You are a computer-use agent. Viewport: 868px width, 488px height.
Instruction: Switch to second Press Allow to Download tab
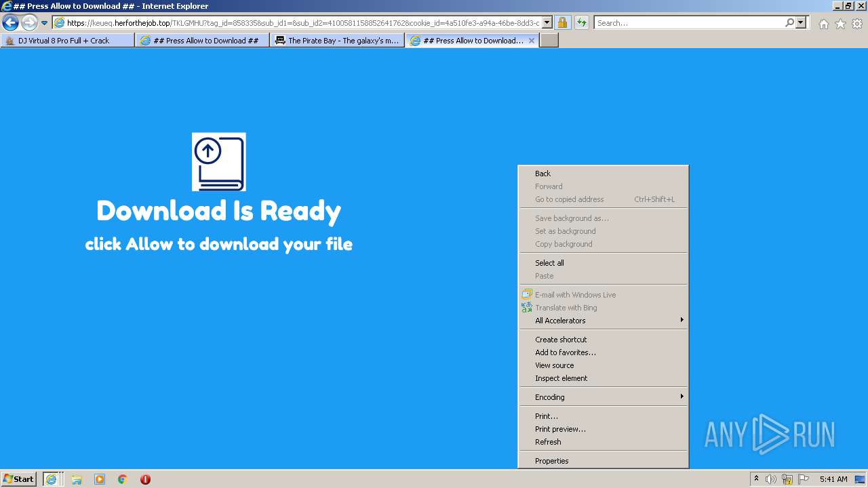tap(203, 41)
